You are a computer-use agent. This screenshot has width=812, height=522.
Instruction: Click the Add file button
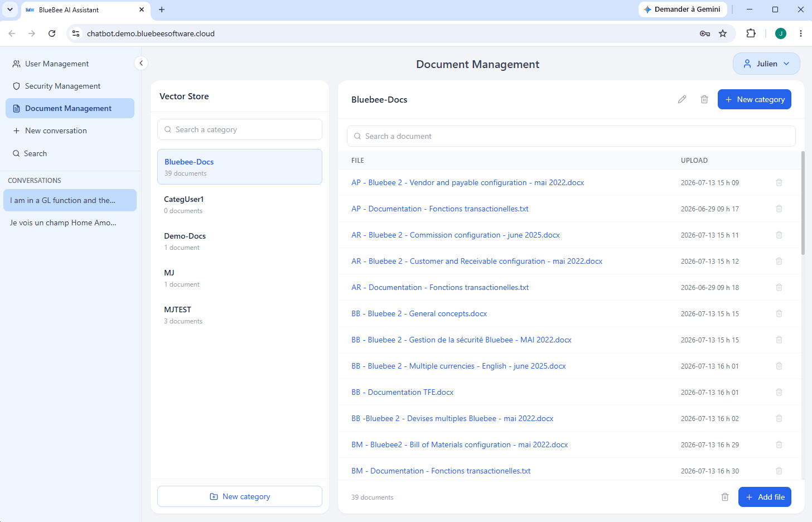pyautogui.click(x=765, y=497)
